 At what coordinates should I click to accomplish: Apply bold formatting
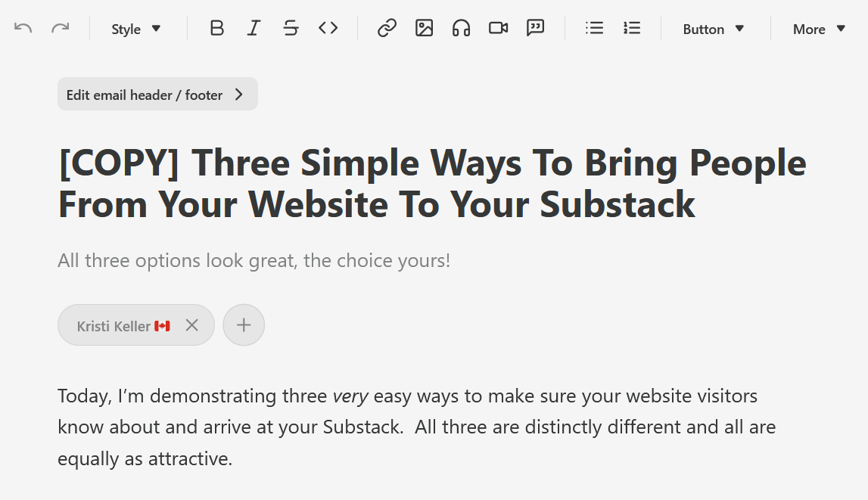pyautogui.click(x=217, y=28)
